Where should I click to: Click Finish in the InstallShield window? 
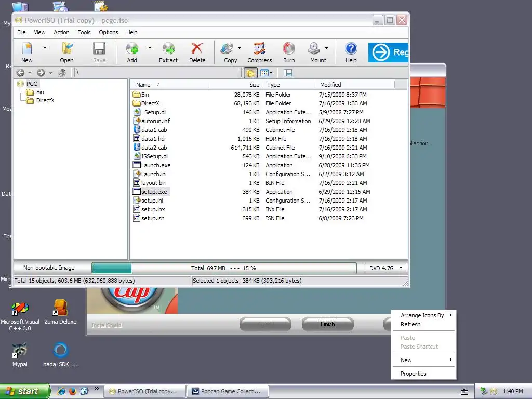tap(327, 324)
